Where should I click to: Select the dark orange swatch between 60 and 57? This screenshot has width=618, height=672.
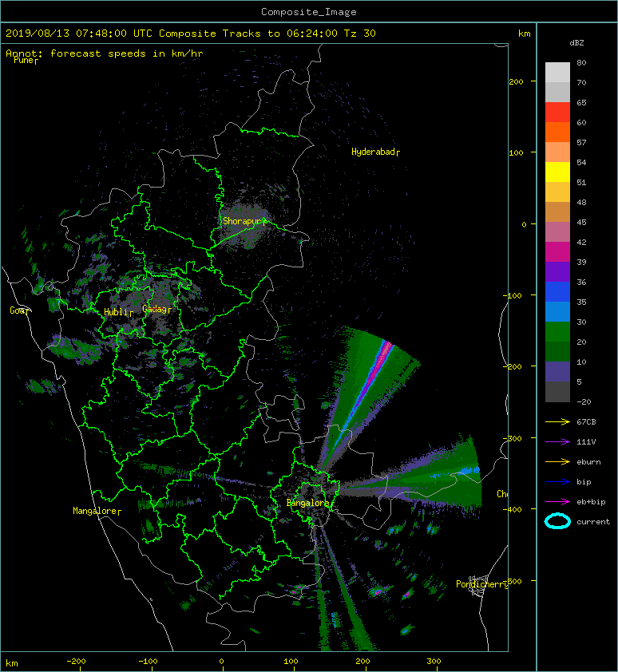[557, 132]
